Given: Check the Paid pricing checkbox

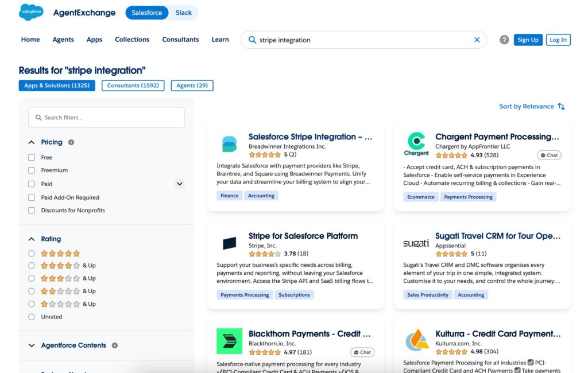Looking at the screenshot, I should [32, 184].
